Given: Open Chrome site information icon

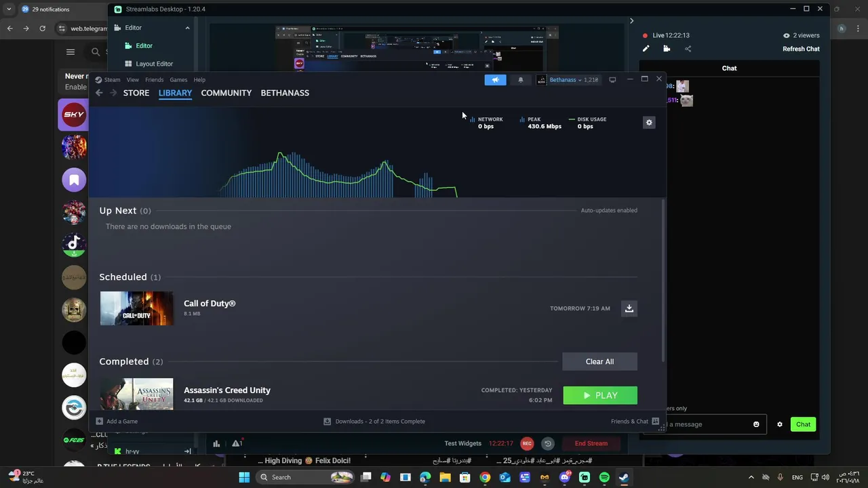Looking at the screenshot, I should [x=62, y=28].
